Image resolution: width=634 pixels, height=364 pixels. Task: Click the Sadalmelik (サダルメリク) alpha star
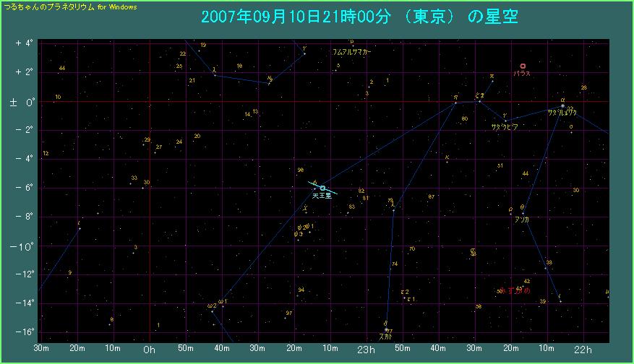point(562,106)
